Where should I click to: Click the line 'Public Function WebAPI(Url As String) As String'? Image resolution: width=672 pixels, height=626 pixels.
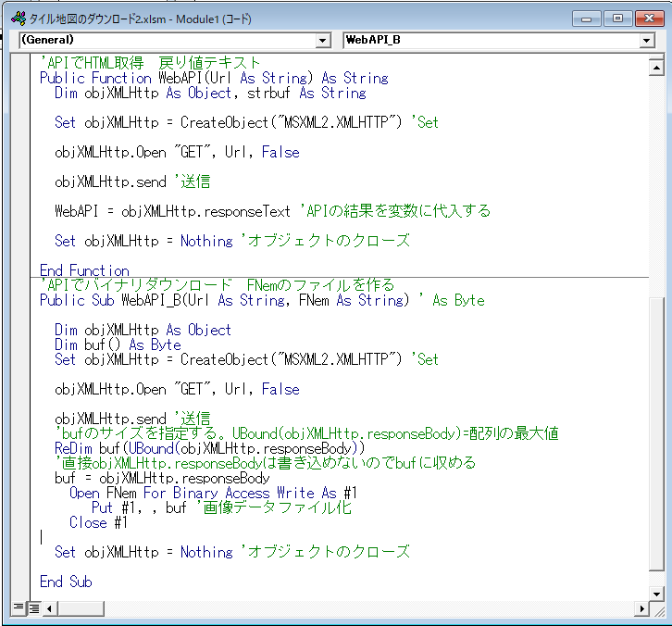(x=214, y=78)
